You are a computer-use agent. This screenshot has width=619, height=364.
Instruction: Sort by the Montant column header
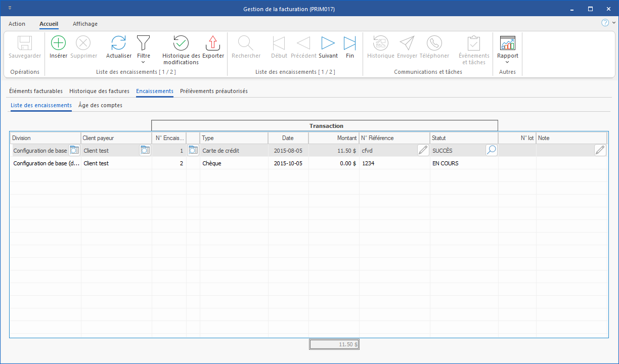coord(333,138)
